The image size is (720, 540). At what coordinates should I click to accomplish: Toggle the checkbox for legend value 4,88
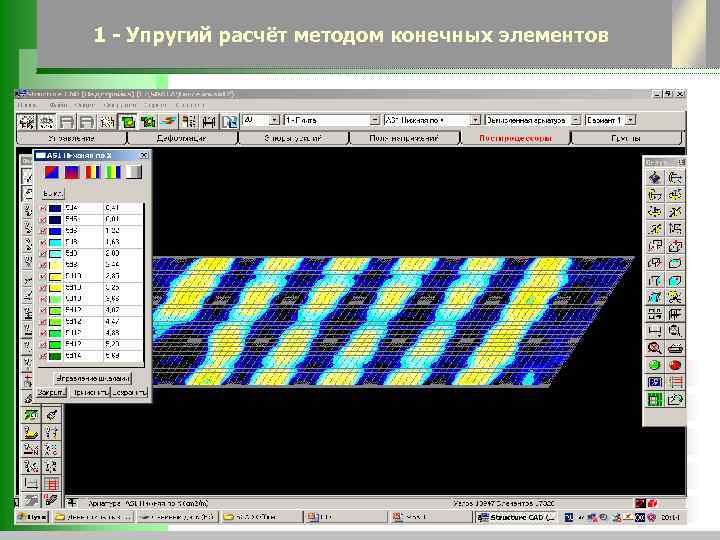click(43, 333)
